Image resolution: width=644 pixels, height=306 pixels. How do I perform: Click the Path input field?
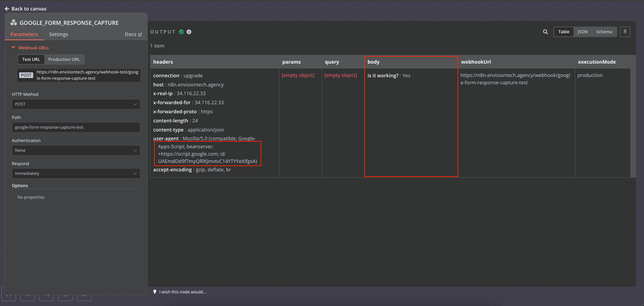[x=76, y=127]
